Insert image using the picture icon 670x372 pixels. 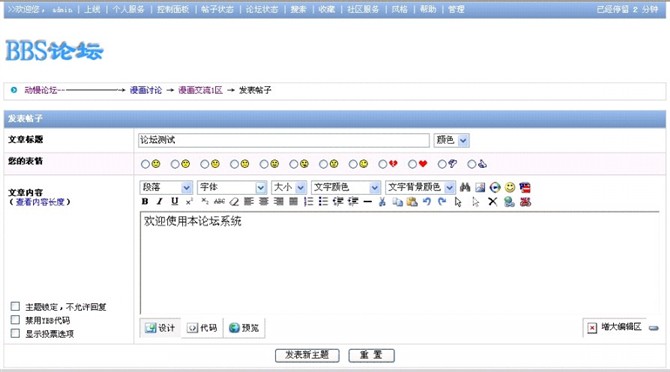point(480,187)
